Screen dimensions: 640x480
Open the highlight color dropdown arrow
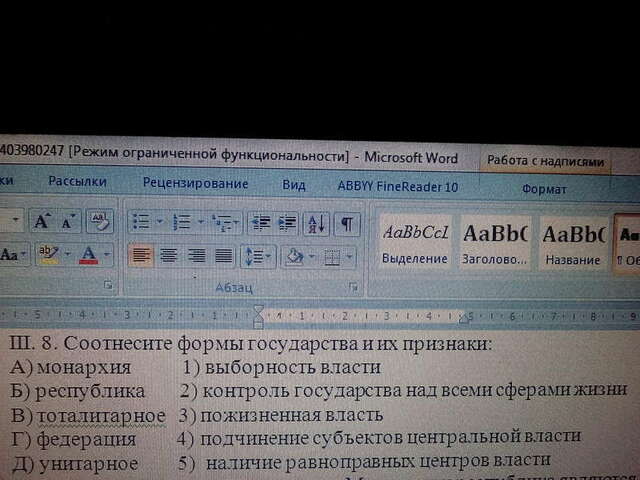[x=68, y=254]
